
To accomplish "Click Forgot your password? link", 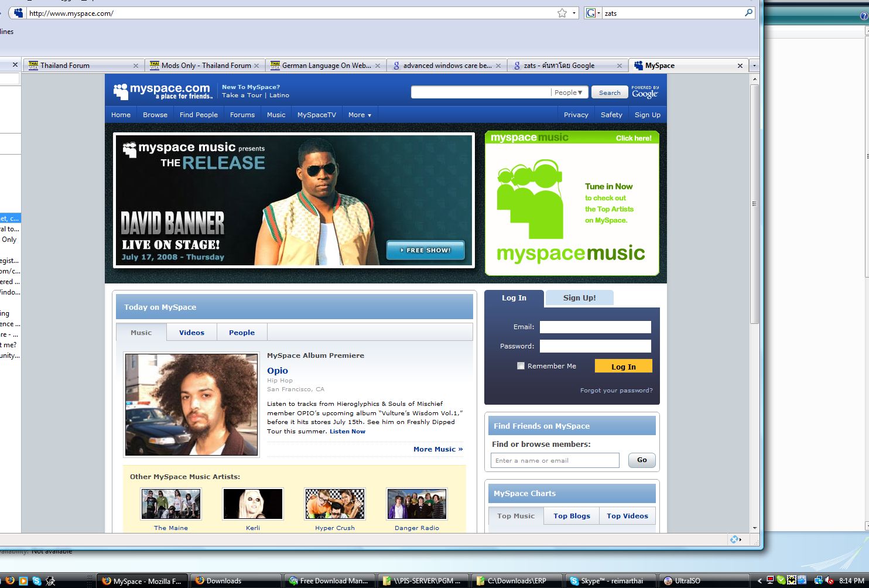I will pyautogui.click(x=616, y=390).
